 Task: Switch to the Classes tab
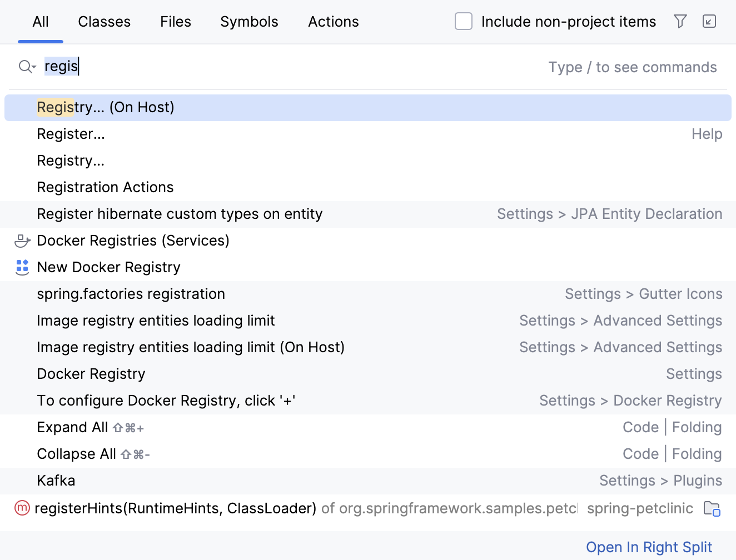[x=104, y=22]
